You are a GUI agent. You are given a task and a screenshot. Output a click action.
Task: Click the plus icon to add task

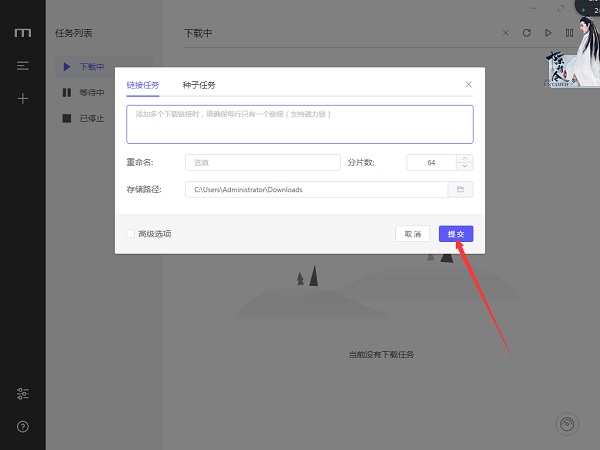(22, 98)
